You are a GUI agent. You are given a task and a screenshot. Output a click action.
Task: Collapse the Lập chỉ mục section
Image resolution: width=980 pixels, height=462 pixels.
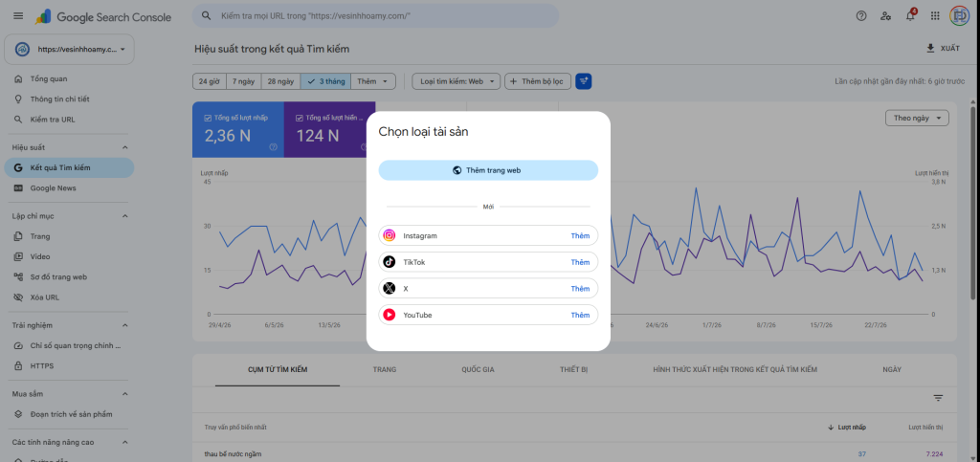124,216
